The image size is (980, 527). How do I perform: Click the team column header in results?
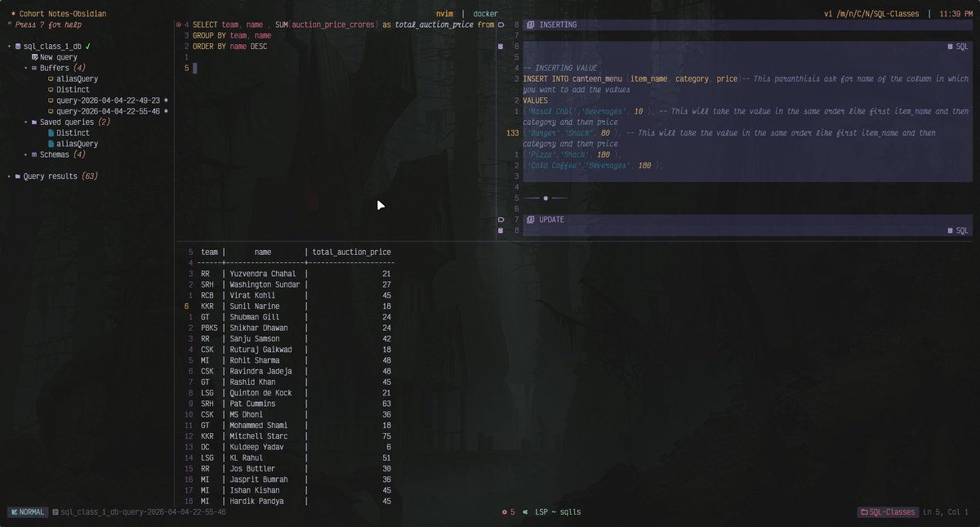click(x=209, y=252)
